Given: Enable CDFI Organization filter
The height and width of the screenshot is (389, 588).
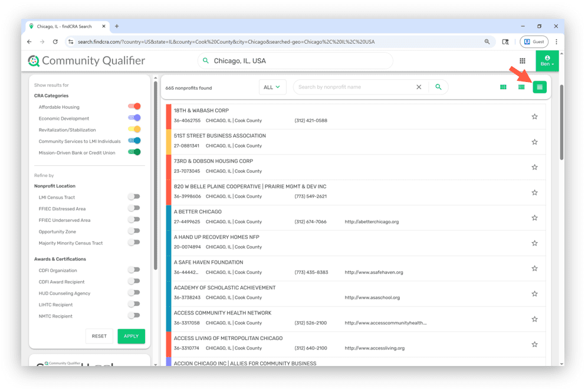Looking at the screenshot, I should click(x=134, y=270).
